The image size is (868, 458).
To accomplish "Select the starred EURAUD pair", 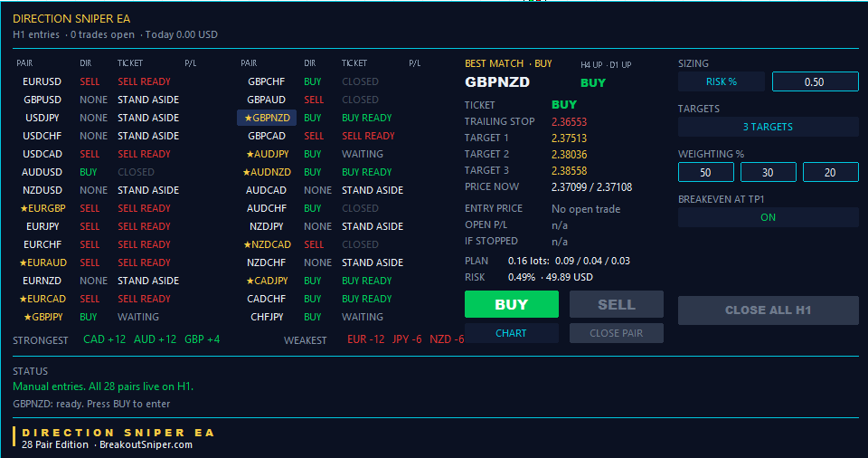I will (42, 262).
